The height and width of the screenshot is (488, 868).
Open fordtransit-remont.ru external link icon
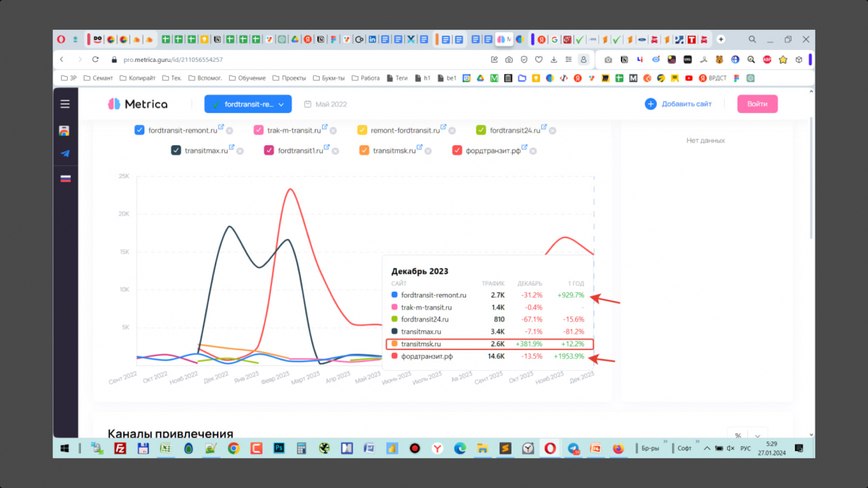coord(221,127)
